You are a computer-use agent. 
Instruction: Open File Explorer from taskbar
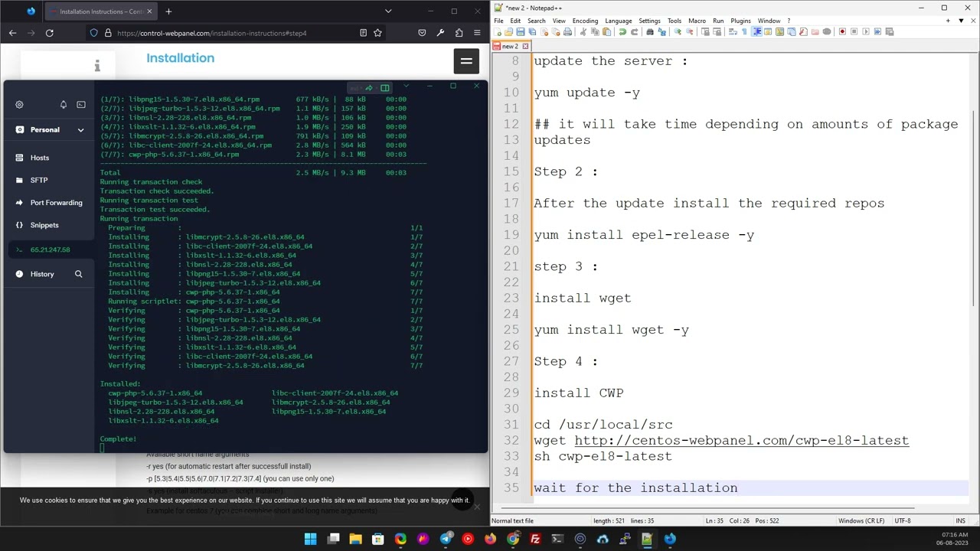click(355, 539)
